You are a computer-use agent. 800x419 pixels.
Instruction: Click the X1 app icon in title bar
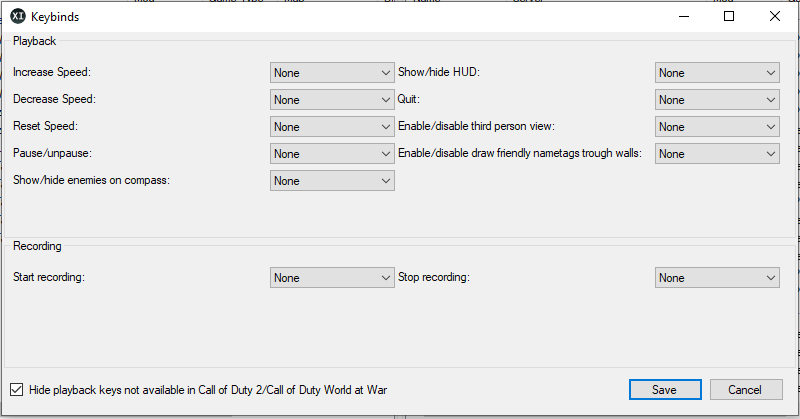17,16
